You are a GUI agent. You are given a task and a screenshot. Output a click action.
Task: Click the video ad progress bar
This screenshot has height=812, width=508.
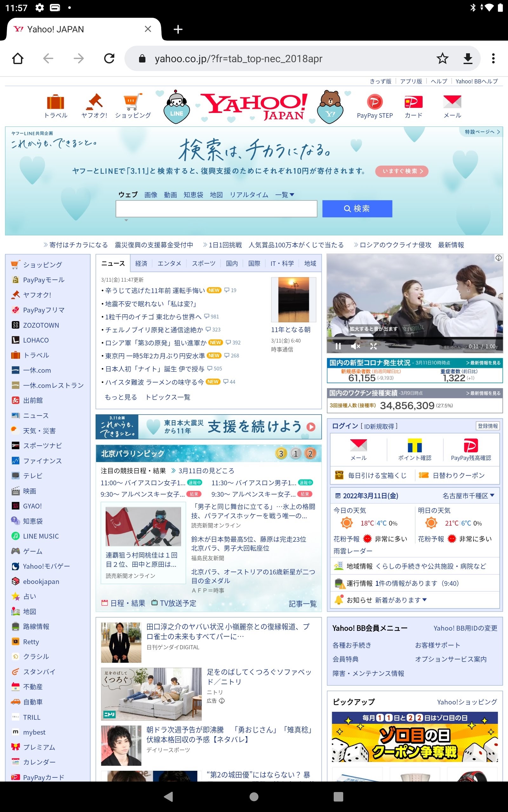pyautogui.click(x=415, y=338)
